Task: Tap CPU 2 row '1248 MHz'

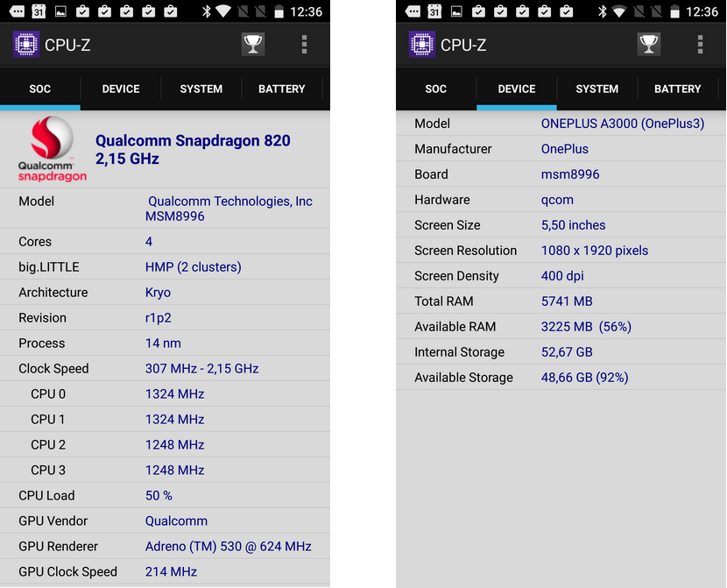Action: pos(174,444)
